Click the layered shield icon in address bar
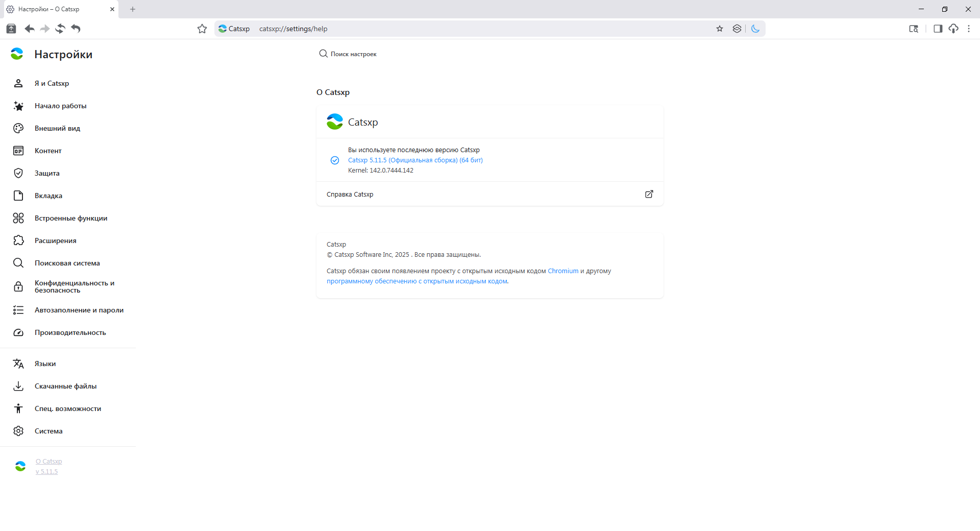The width and height of the screenshot is (980, 531). click(737, 29)
